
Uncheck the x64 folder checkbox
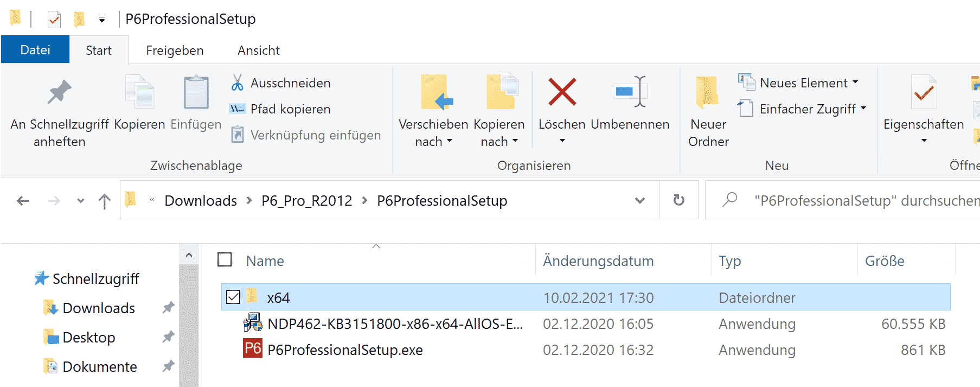(233, 297)
